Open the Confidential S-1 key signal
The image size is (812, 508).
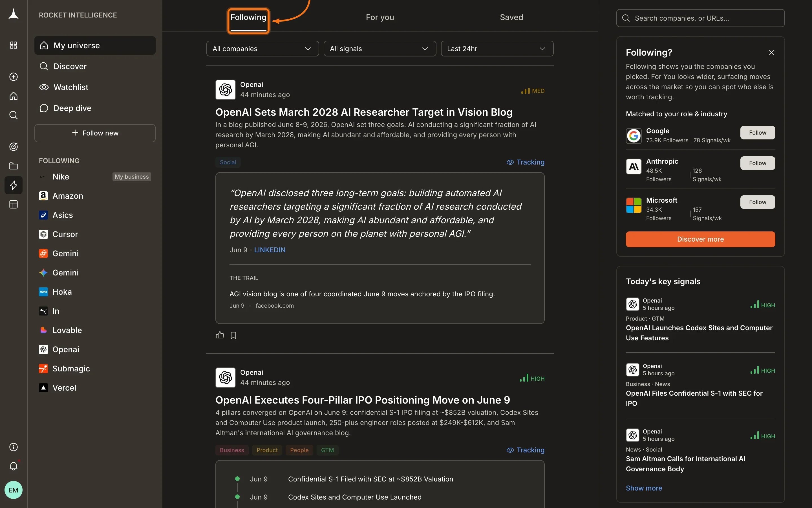click(x=694, y=398)
